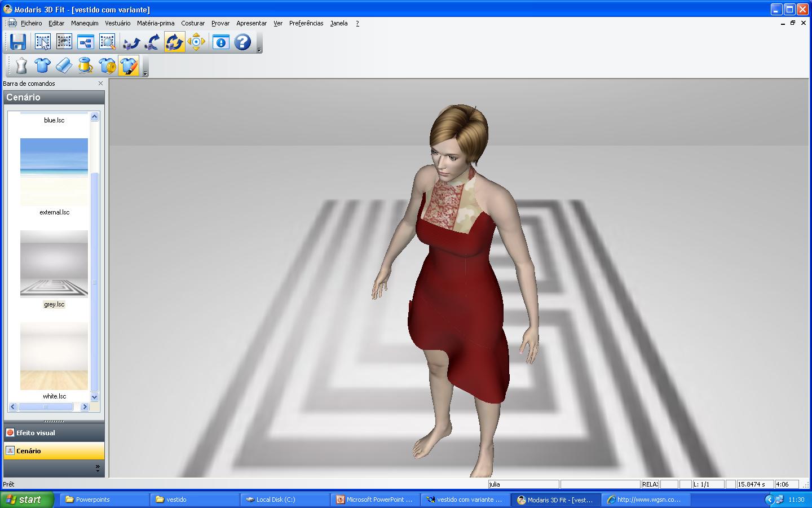This screenshot has height=508, width=812.
Task: Open the Preferências menu
Action: tap(306, 23)
